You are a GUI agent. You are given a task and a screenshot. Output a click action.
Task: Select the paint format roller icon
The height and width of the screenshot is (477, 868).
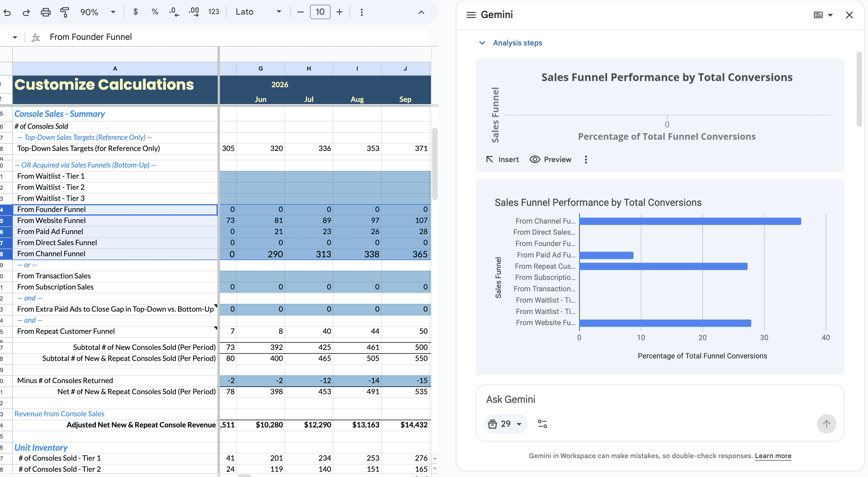pos(64,12)
